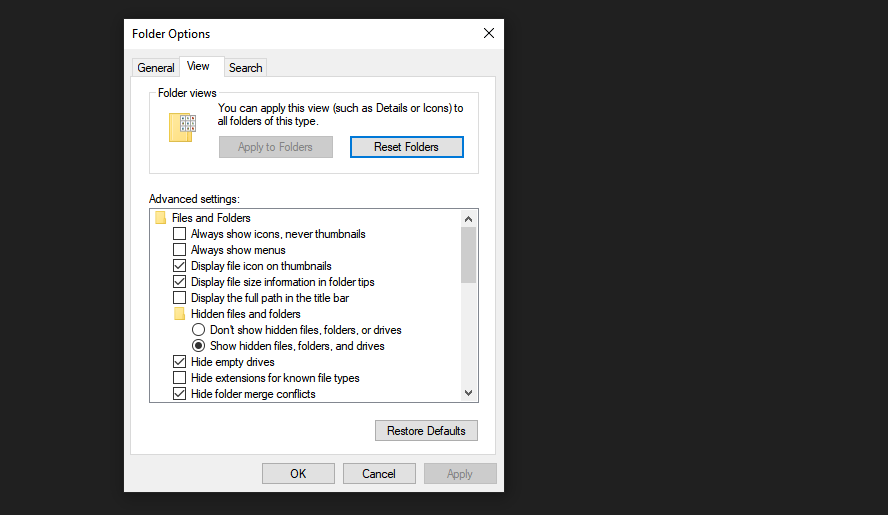888x515 pixels.
Task: Check Display the full path in title bar
Action: click(180, 297)
